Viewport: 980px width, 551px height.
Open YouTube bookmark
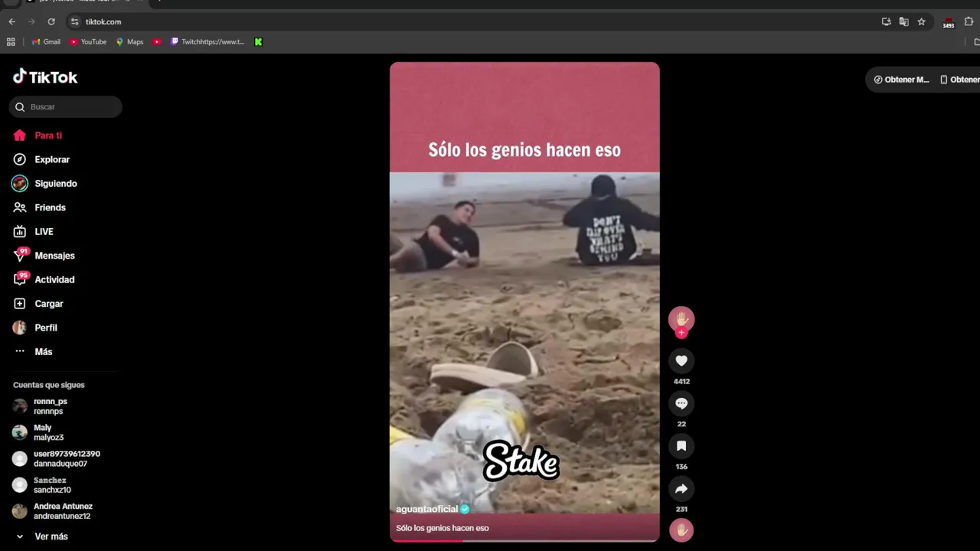(88, 42)
